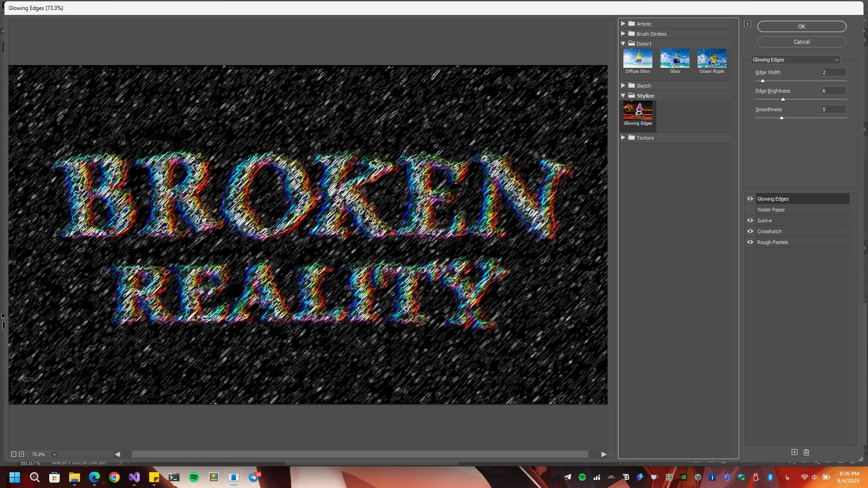This screenshot has width=868, height=488.
Task: Click the zoom out minus button
Action: [14, 454]
